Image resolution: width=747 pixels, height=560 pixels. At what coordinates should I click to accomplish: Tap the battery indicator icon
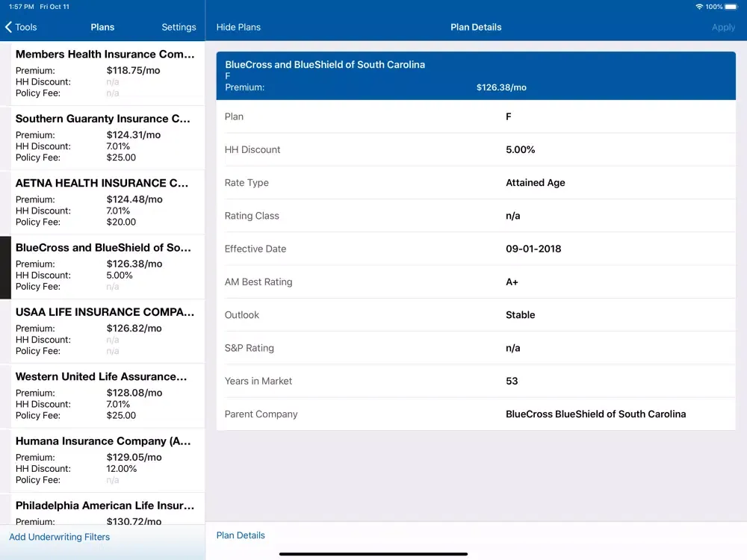pos(731,7)
